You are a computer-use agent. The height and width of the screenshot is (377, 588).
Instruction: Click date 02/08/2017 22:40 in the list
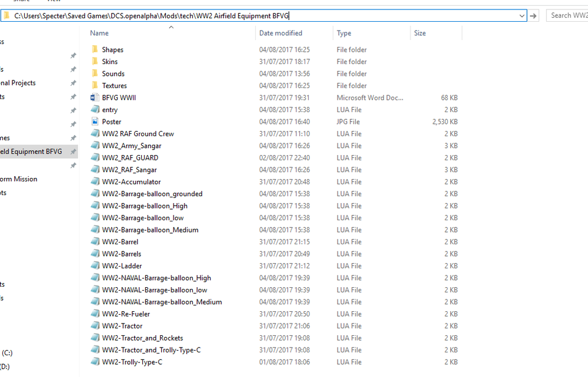(x=285, y=157)
